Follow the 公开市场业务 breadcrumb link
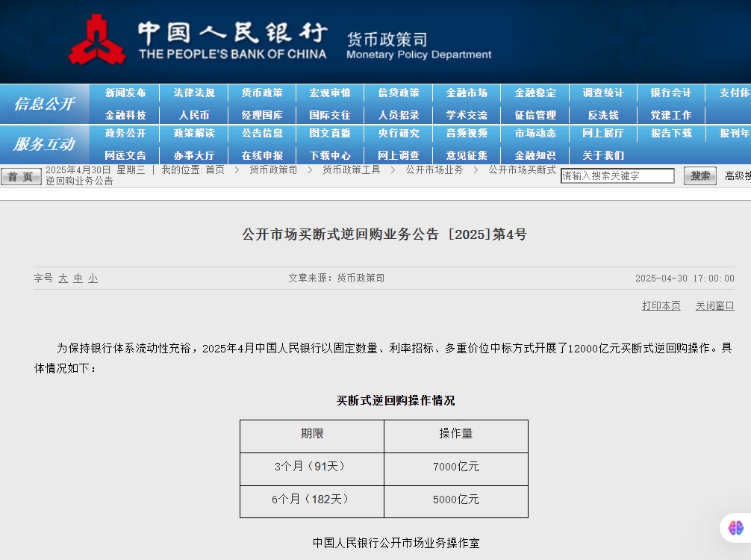This screenshot has width=751, height=560. (434, 170)
